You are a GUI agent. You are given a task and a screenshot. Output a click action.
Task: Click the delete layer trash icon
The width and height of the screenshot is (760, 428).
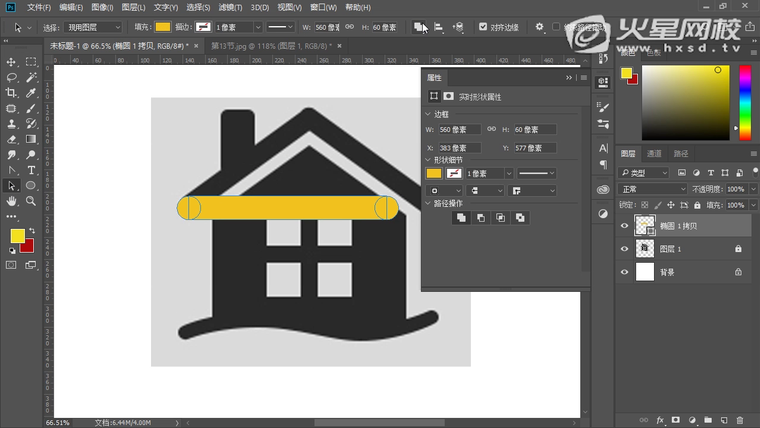point(739,420)
